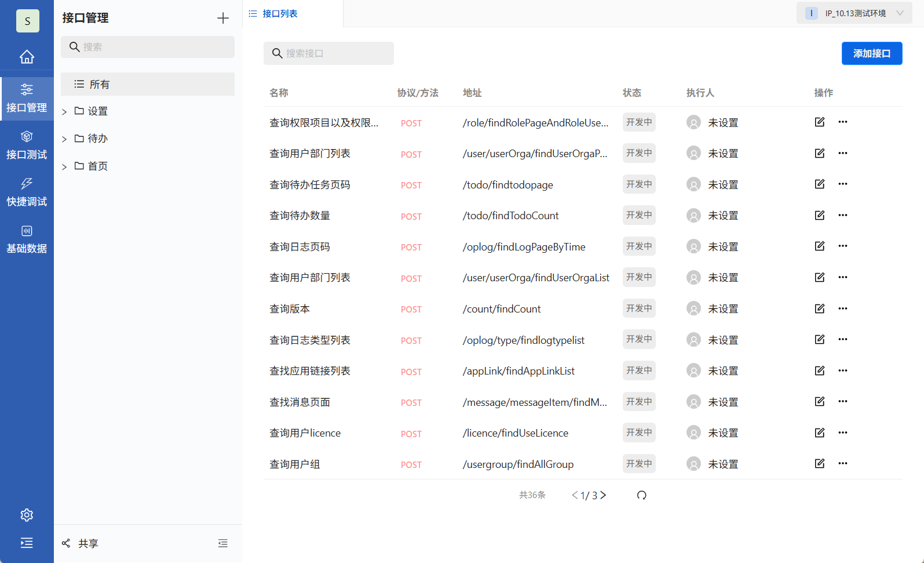The image size is (924, 563).
Task: Expand the 设置 folder
Action: click(64, 111)
